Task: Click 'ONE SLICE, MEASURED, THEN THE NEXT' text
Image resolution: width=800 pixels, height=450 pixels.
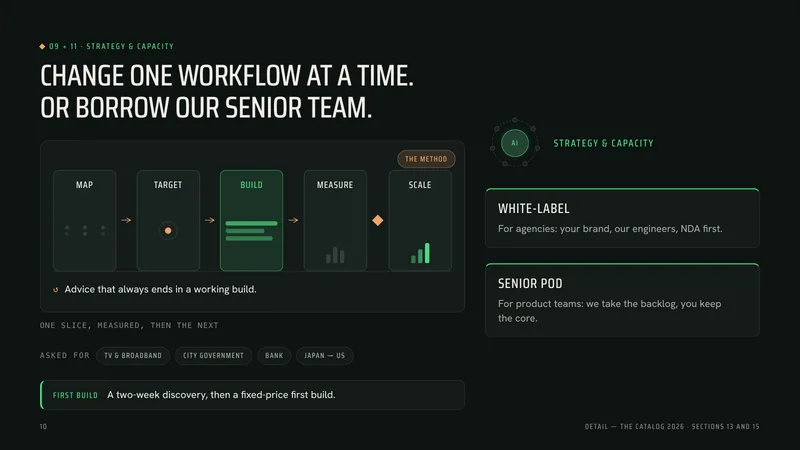Action: coord(129,325)
